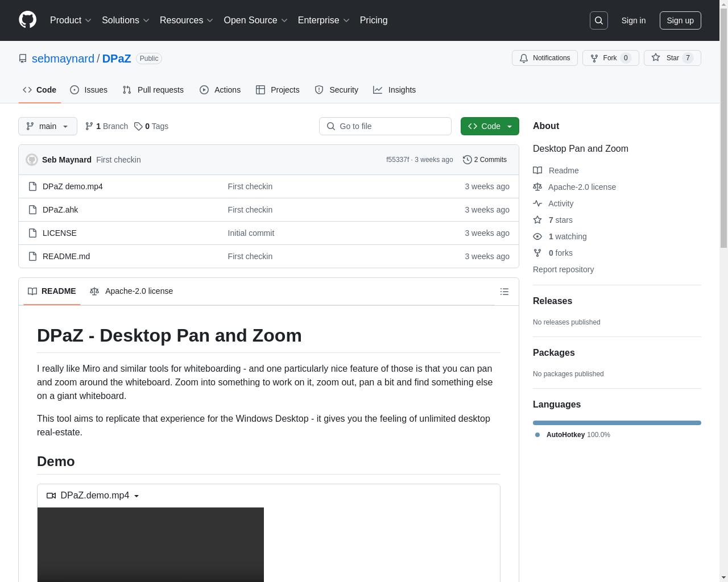728x582 pixels.
Task: Click the README.md file icon
Action: (33, 256)
